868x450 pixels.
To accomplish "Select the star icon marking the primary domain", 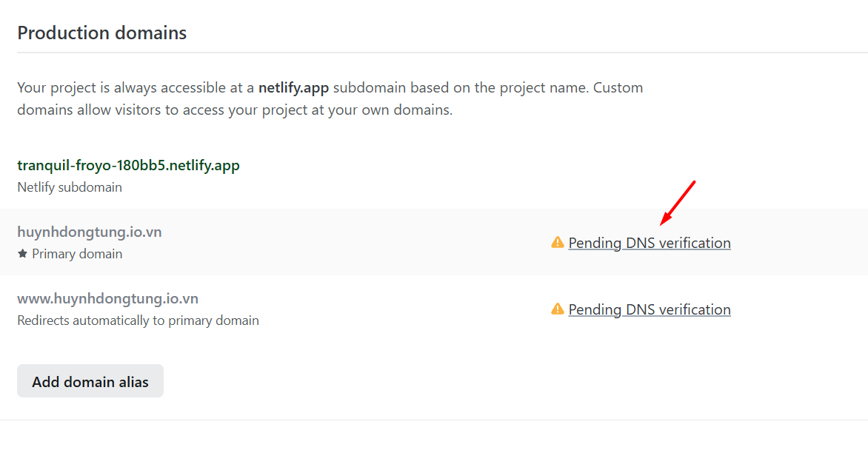I will click(22, 253).
